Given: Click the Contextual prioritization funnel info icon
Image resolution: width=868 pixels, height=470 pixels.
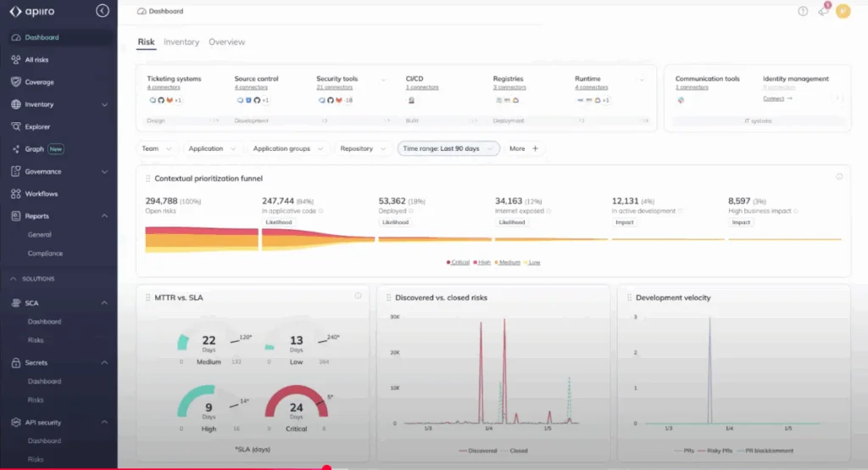Looking at the screenshot, I should coord(839,176).
